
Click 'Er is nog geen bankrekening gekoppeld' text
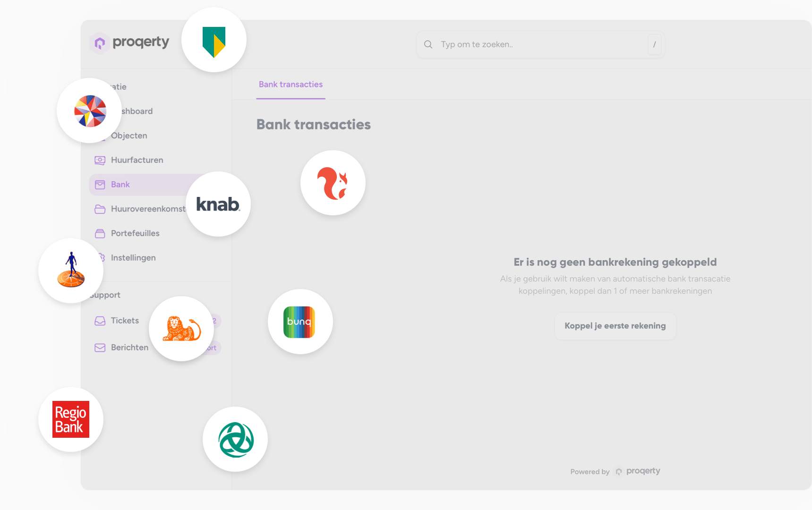pyautogui.click(x=615, y=262)
